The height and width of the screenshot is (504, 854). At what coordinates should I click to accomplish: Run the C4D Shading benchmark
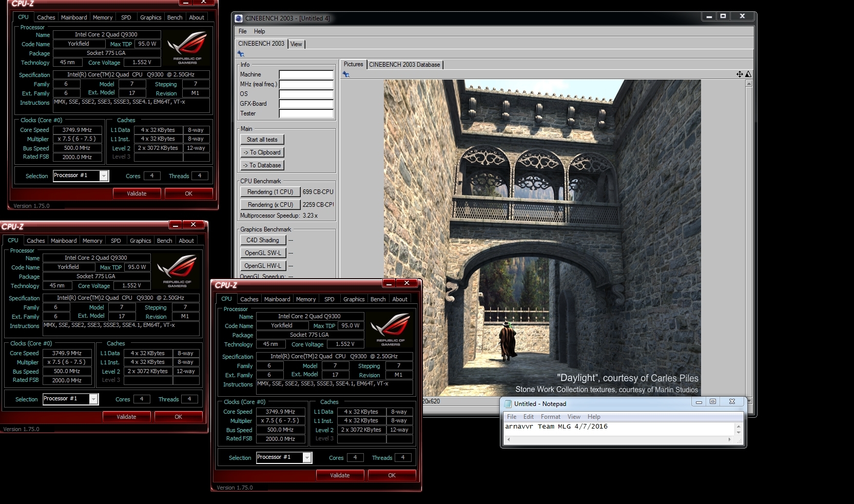click(x=263, y=240)
